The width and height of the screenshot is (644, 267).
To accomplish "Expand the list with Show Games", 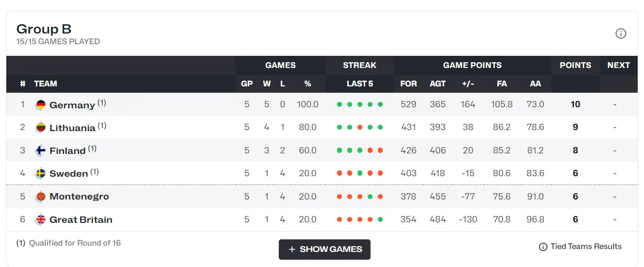I will [x=324, y=249].
